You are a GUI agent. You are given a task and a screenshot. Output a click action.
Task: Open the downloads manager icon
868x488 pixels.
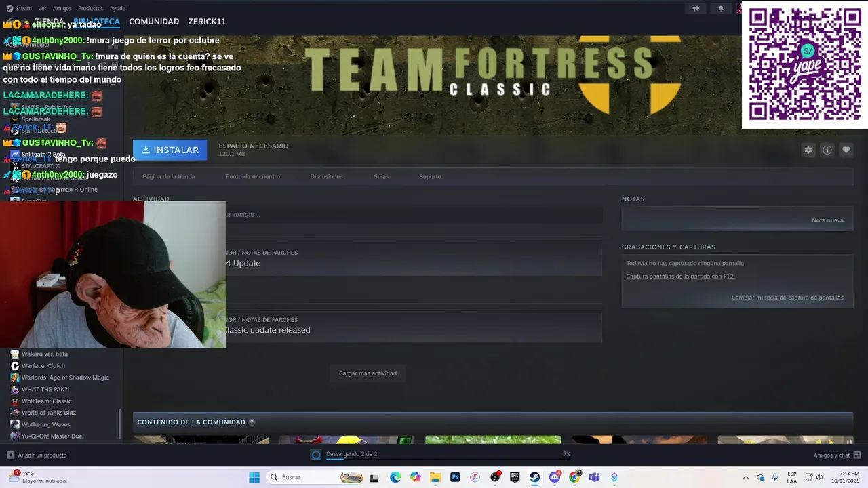point(316,455)
